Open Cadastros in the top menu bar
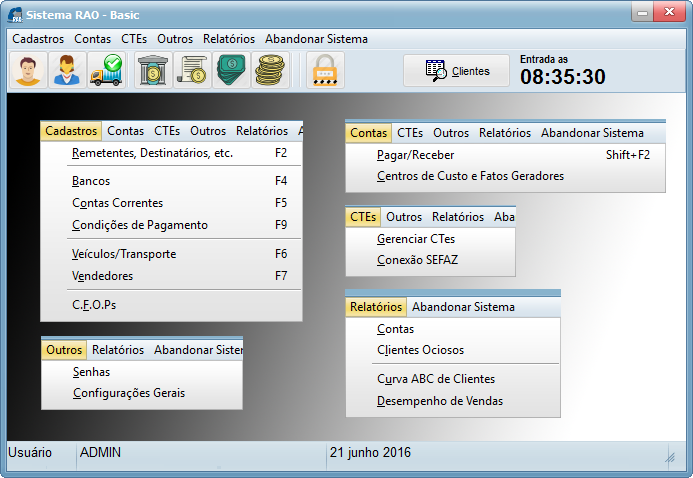This screenshot has width=693, height=478. point(38,39)
